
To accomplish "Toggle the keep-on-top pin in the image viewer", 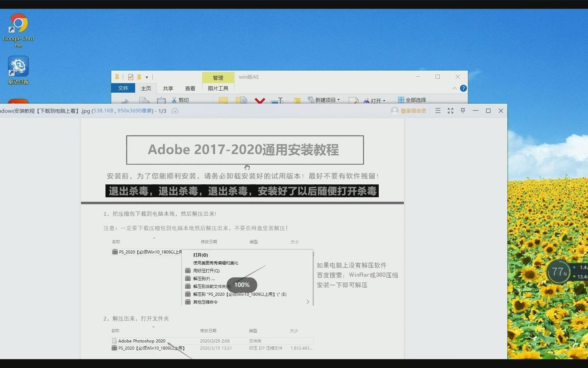I will pyautogui.click(x=463, y=111).
